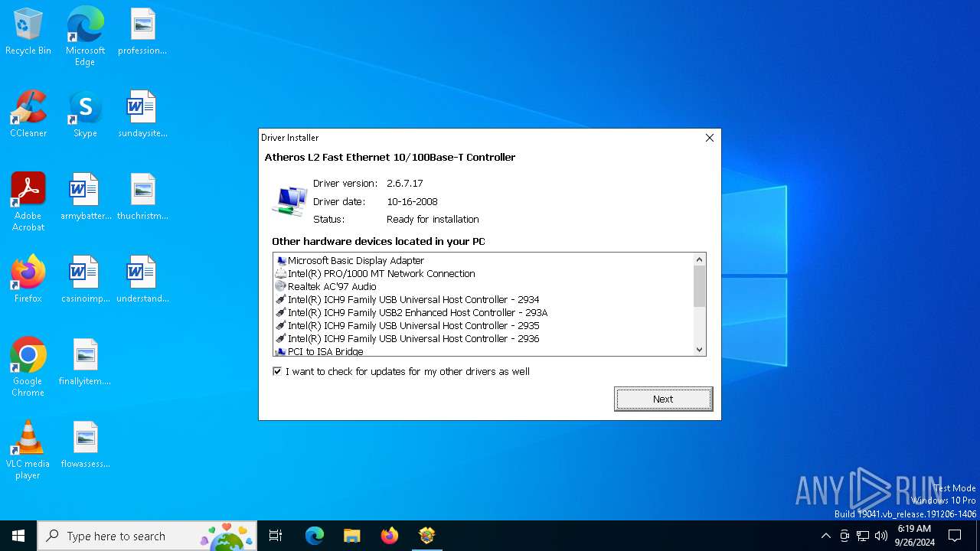
Task: Click Realtek AC'97 Audio speaker icon
Action: pos(281,286)
